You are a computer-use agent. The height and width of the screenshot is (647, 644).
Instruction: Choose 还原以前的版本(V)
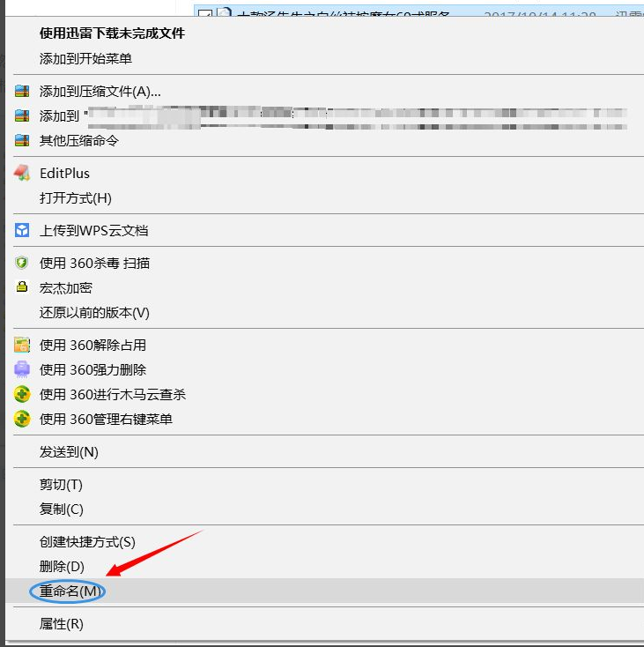pyautogui.click(x=94, y=312)
